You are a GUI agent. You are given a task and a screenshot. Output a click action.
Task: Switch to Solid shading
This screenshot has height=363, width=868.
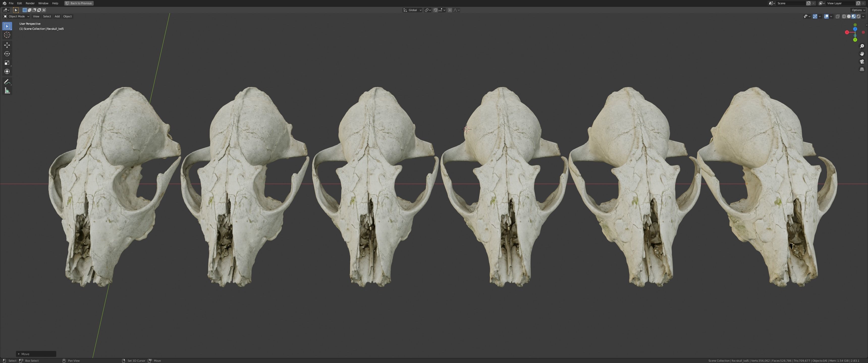click(x=849, y=16)
